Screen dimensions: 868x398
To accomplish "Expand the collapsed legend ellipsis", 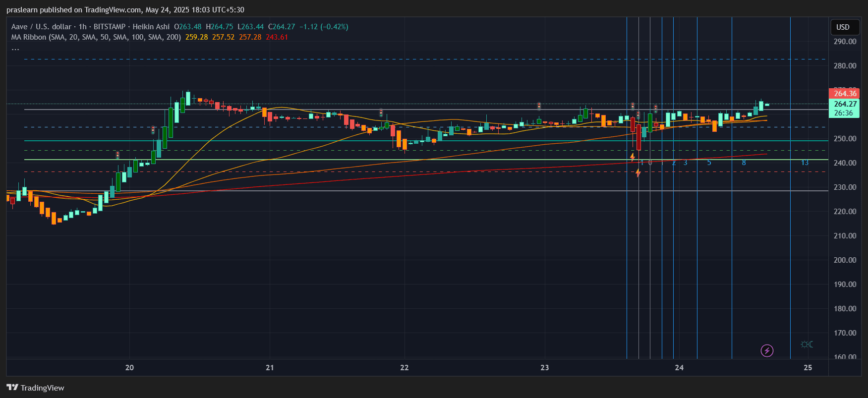I will 15,49.
